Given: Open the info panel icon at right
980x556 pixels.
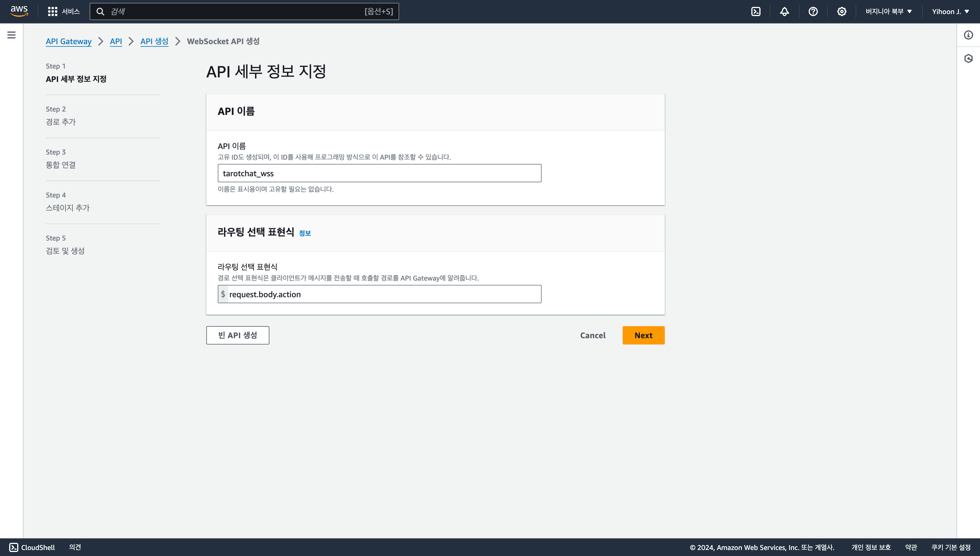Looking at the screenshot, I should pos(969,35).
